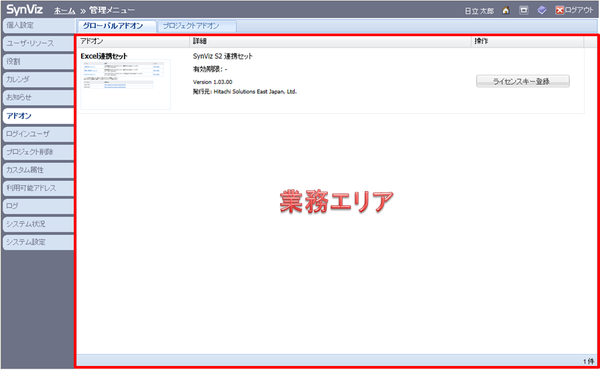The width and height of the screenshot is (600, 370).
Task: Open 個人設定 in the sidebar
Action: coord(38,25)
